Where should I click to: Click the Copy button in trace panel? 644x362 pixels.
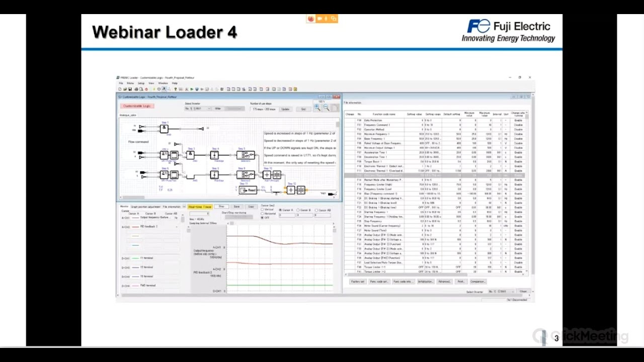pos(251,207)
